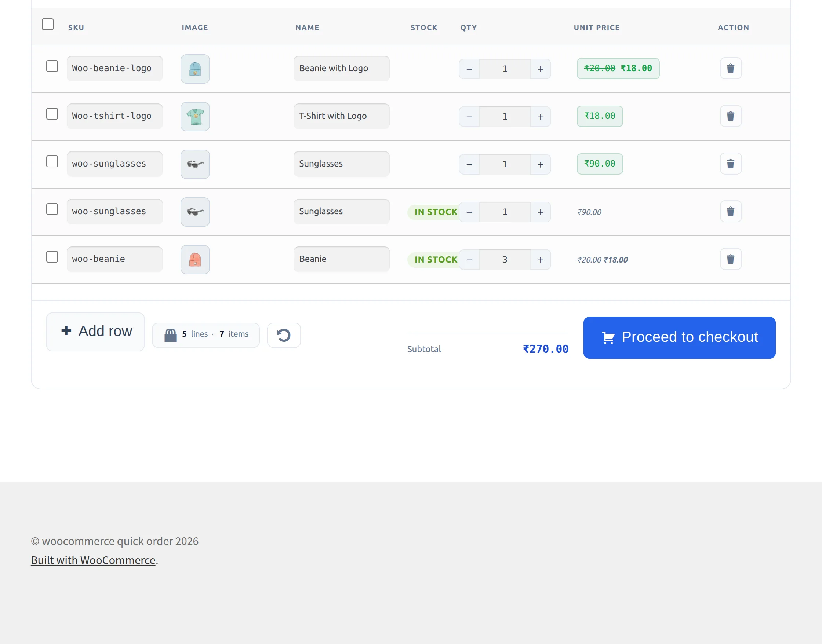The image size is (822, 644).
Task: Edit the Beanie name field
Action: click(x=341, y=259)
